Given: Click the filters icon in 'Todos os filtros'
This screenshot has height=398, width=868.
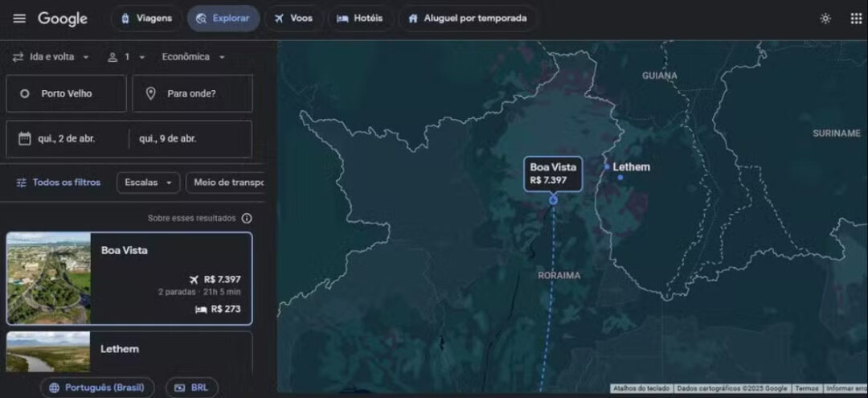Looking at the screenshot, I should tap(22, 183).
